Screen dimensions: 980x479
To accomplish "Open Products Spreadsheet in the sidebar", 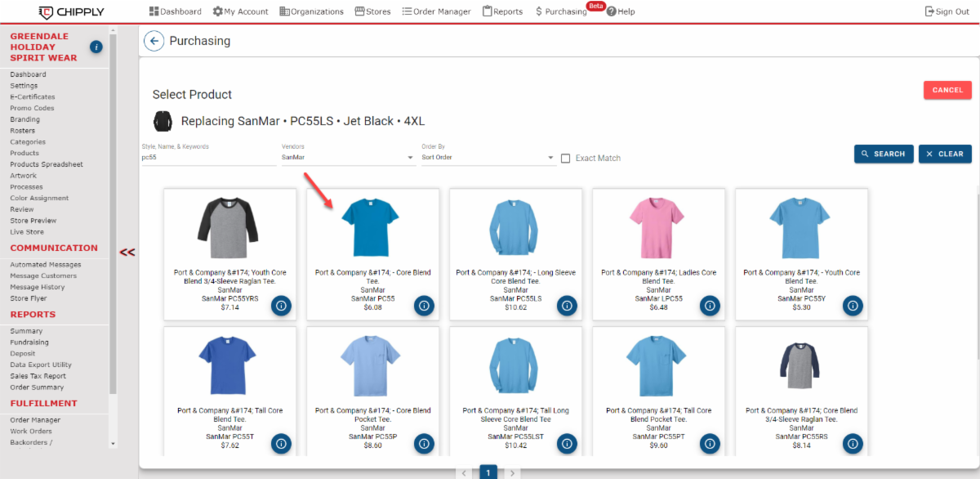I will point(47,164).
